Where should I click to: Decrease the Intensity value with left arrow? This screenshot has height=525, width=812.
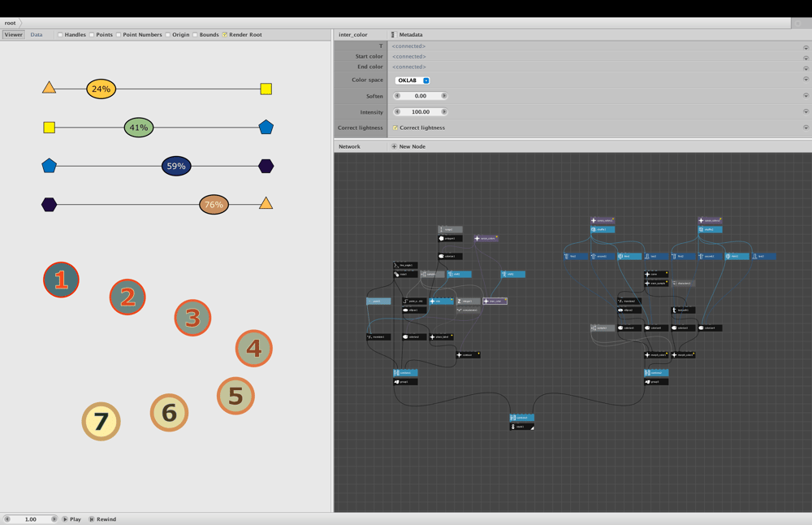pyautogui.click(x=397, y=112)
